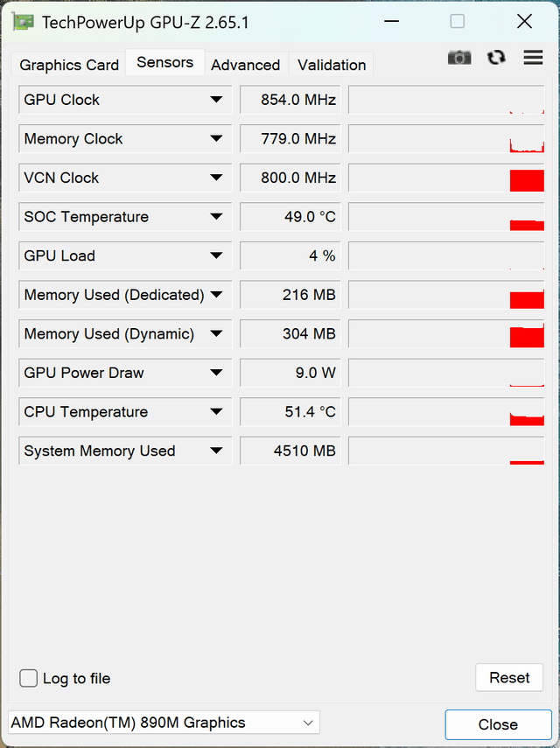Select the AMD Radeon 890M Graphics combo box

point(164,723)
